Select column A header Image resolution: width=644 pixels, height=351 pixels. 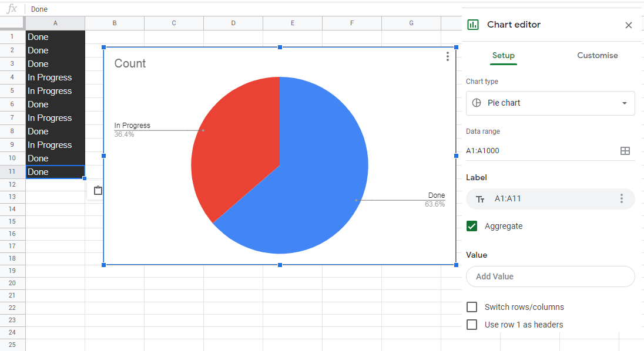[x=55, y=23]
